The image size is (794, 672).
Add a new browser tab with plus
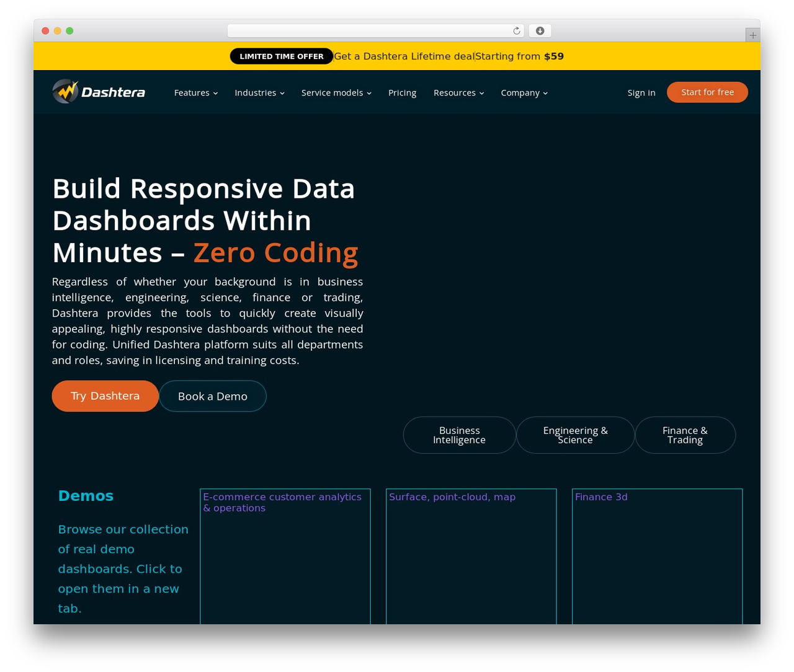(x=752, y=35)
